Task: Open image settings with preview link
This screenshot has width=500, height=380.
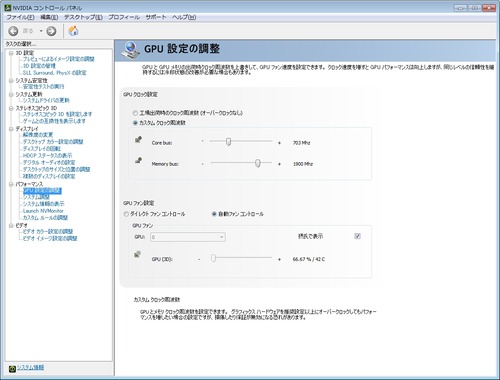Action: pos(59,59)
